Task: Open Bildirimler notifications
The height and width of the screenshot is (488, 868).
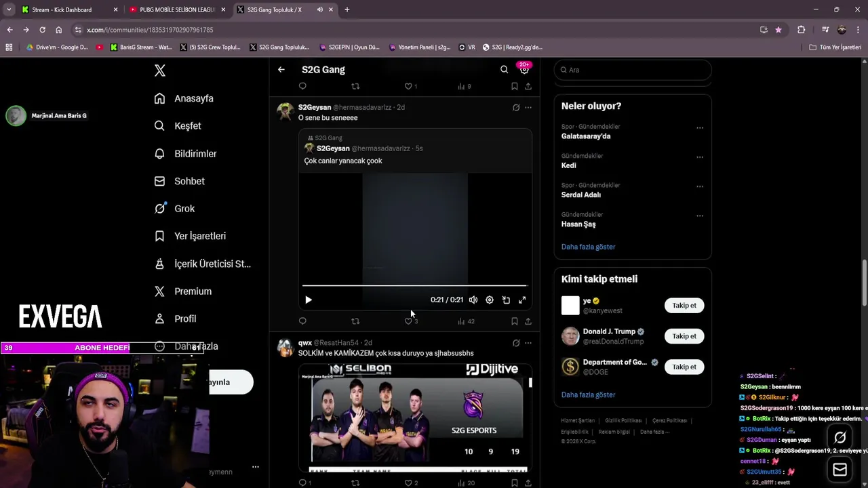Action: click(186, 154)
